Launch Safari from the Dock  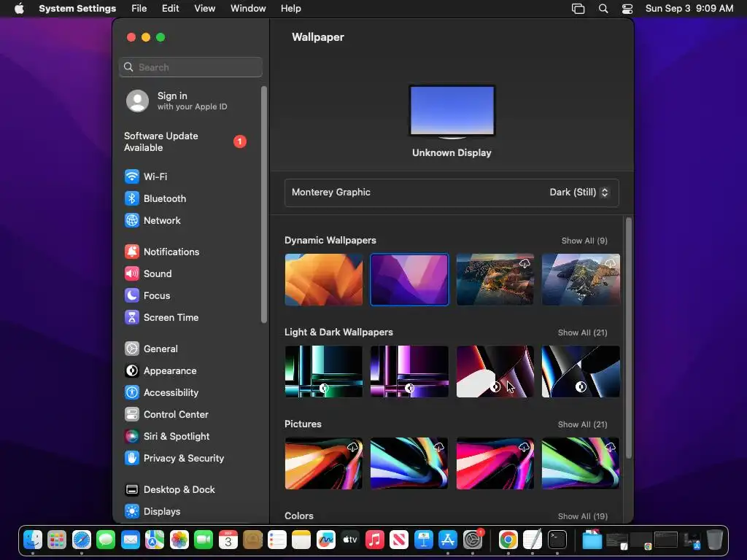(x=82, y=540)
